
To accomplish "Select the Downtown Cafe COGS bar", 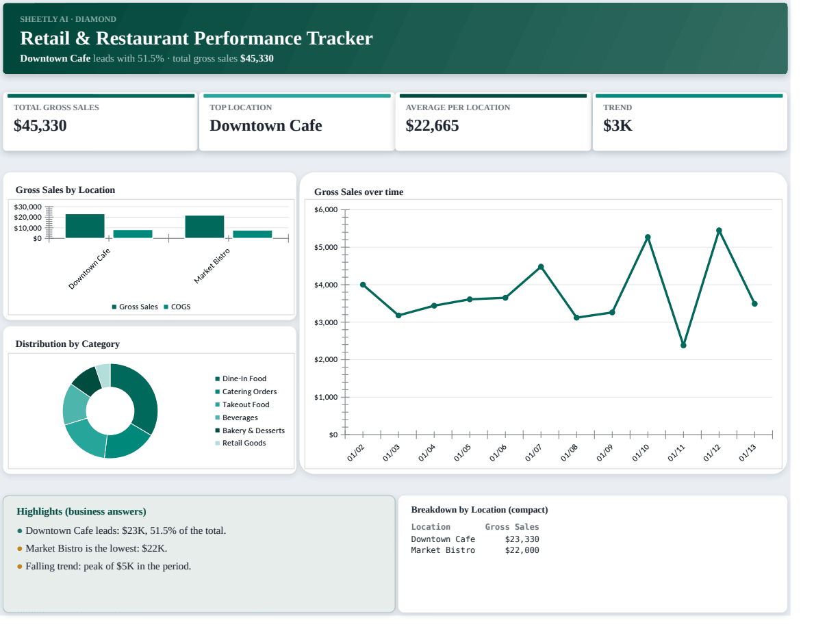I will [133, 234].
